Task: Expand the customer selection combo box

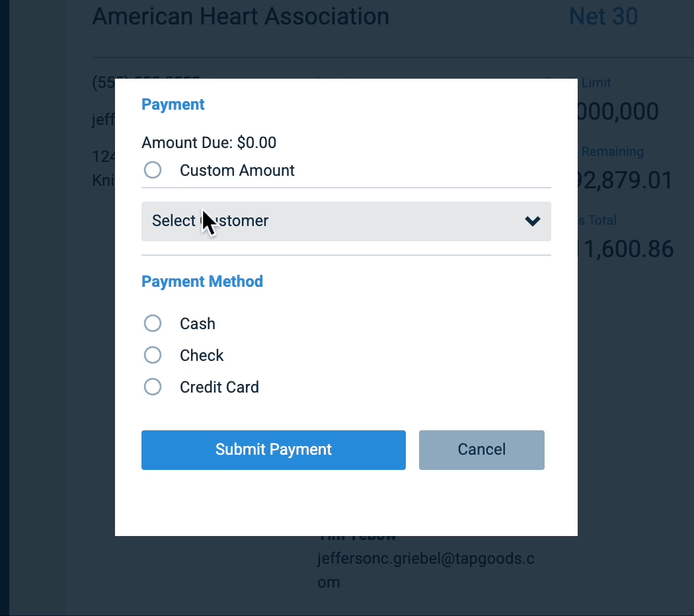Action: (346, 221)
